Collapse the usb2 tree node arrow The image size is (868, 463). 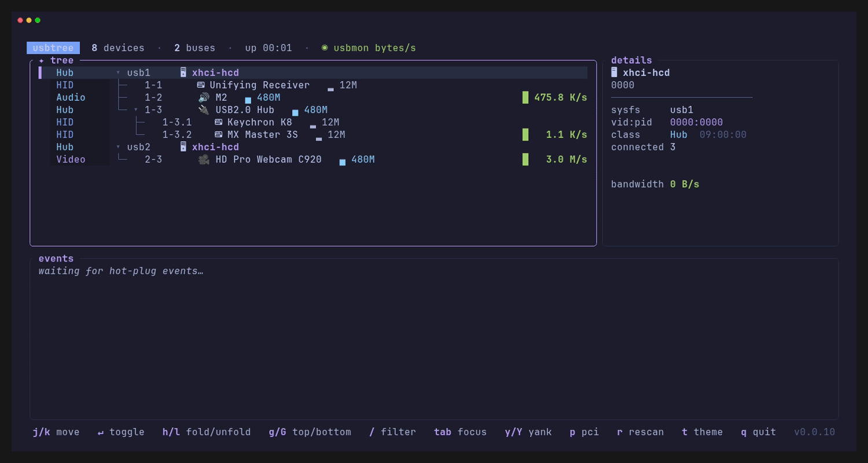click(x=118, y=147)
